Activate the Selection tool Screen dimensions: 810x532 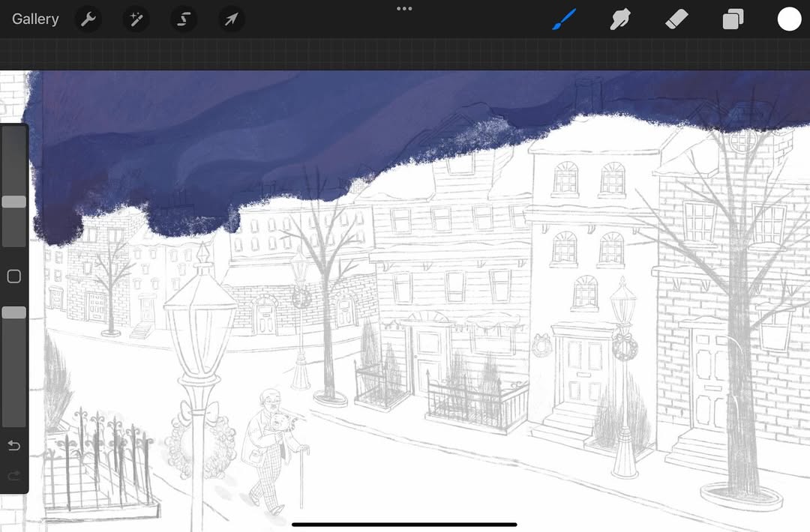(184, 19)
